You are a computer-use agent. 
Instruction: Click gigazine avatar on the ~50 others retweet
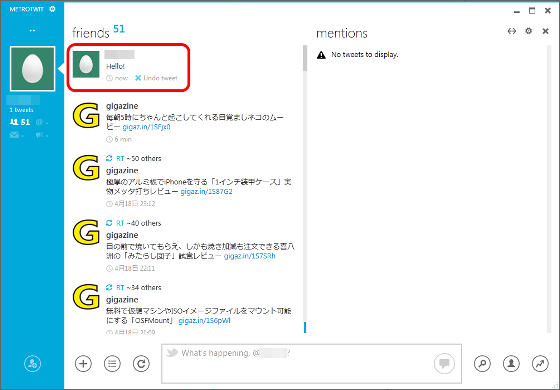[x=86, y=168]
